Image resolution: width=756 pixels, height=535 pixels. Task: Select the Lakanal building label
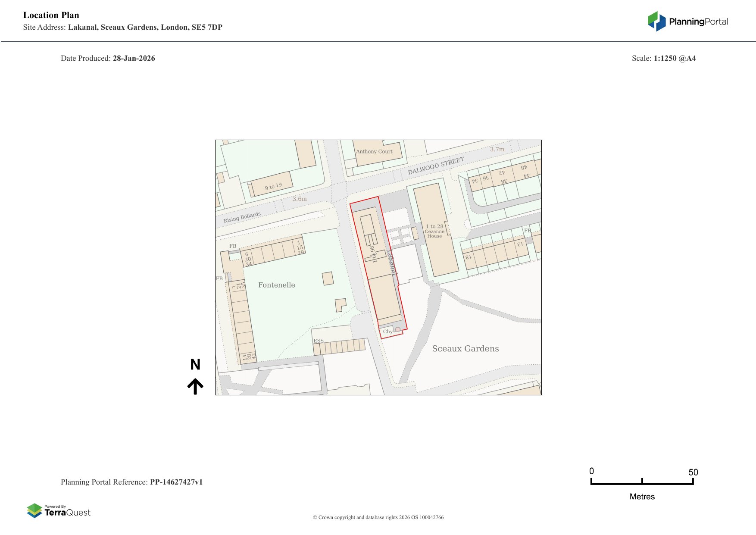[x=390, y=263]
